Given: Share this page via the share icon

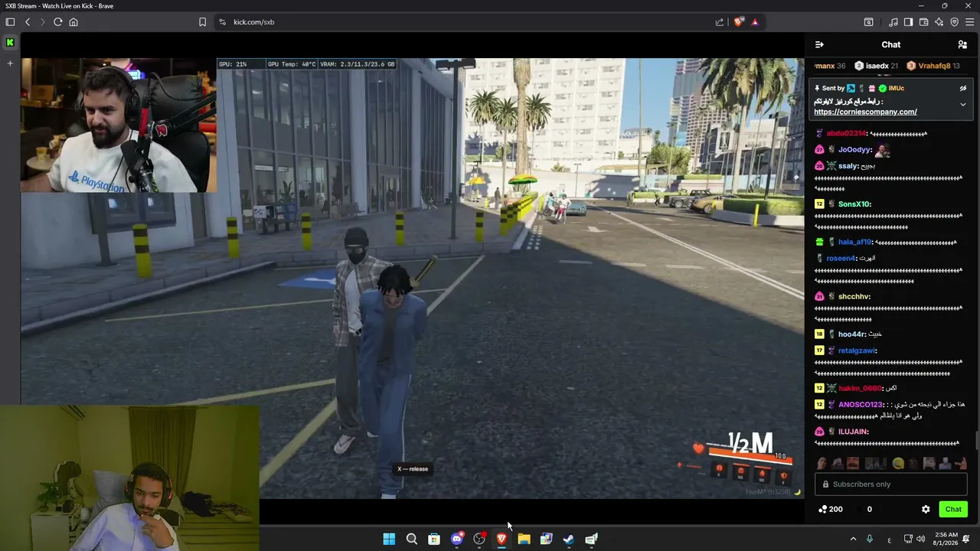Looking at the screenshot, I should (x=720, y=22).
